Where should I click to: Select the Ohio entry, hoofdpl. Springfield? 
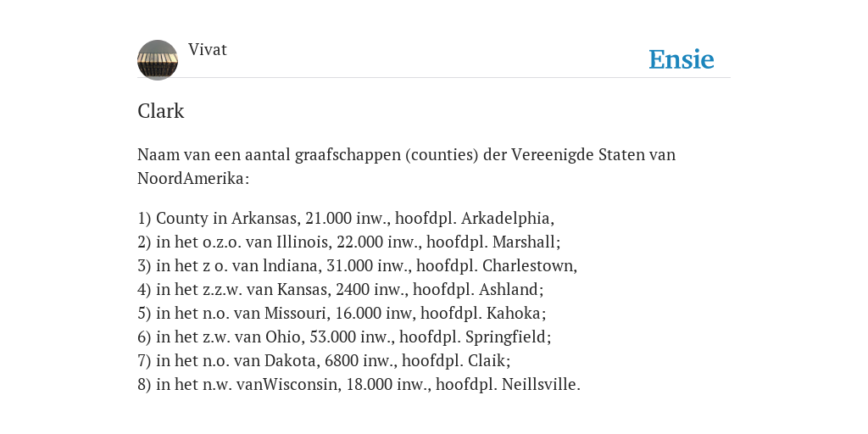click(x=344, y=337)
